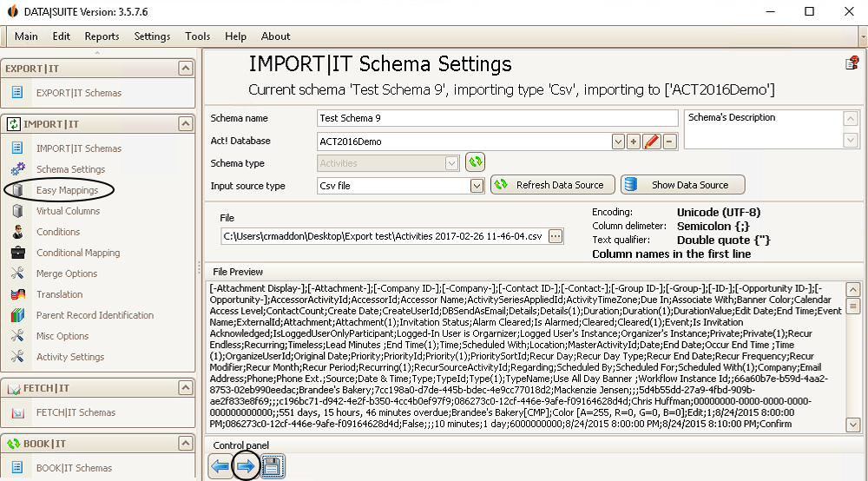
Task: Open Parent Record Identification in the sidebar
Action: [x=95, y=315]
